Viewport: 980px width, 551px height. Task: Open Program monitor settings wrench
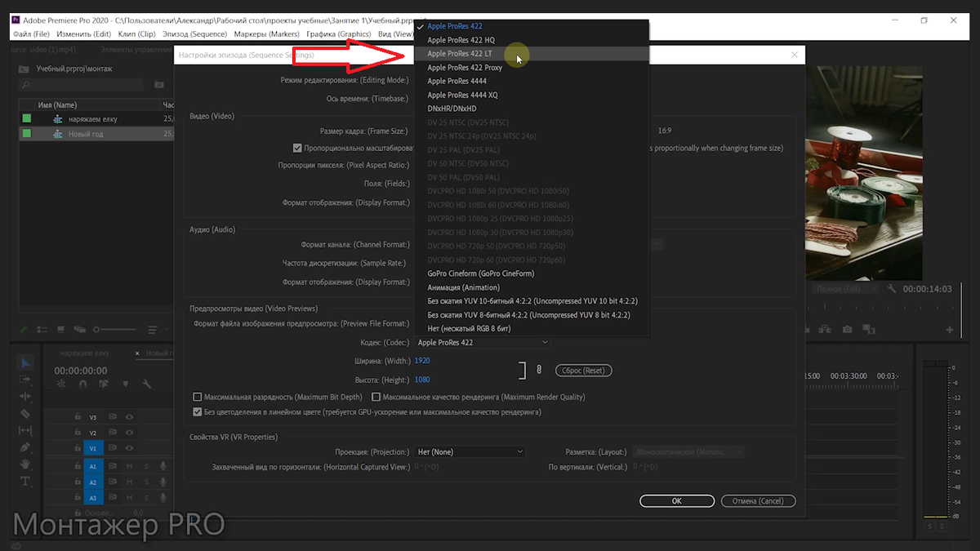[x=893, y=289]
